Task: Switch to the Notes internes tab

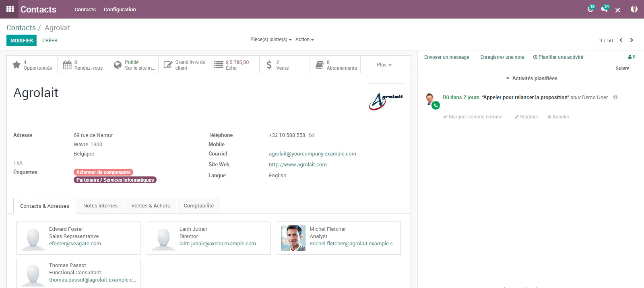Action: pyautogui.click(x=100, y=206)
